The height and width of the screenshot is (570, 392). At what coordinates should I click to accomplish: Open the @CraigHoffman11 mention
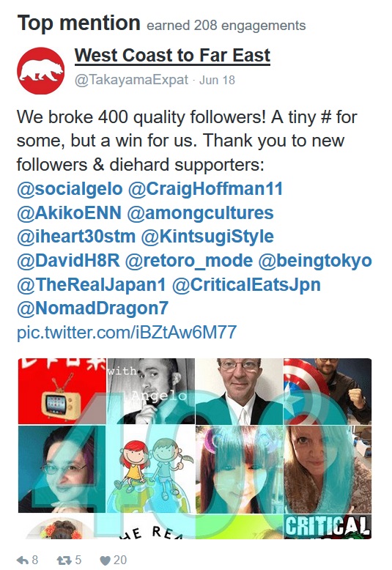205,189
